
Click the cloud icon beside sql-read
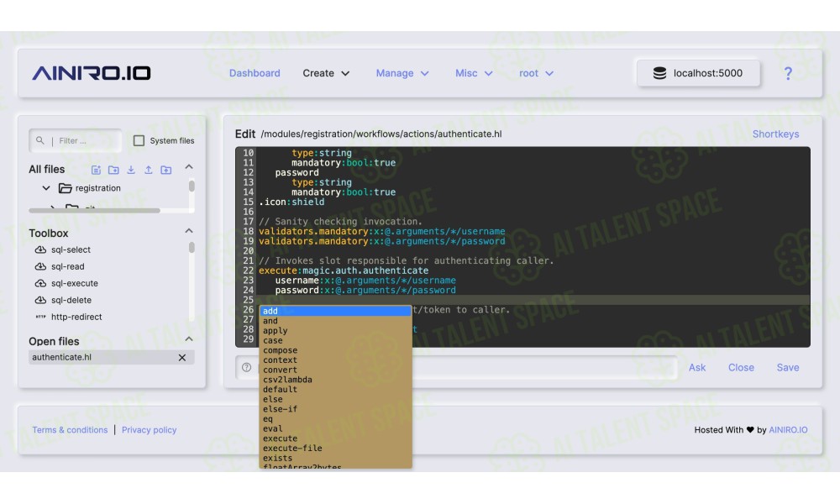tap(40, 266)
